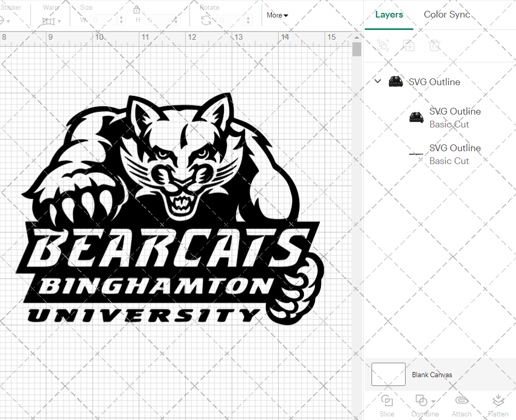The height and width of the screenshot is (420, 516).
Task: Apply the Flatten tool
Action: (x=498, y=406)
